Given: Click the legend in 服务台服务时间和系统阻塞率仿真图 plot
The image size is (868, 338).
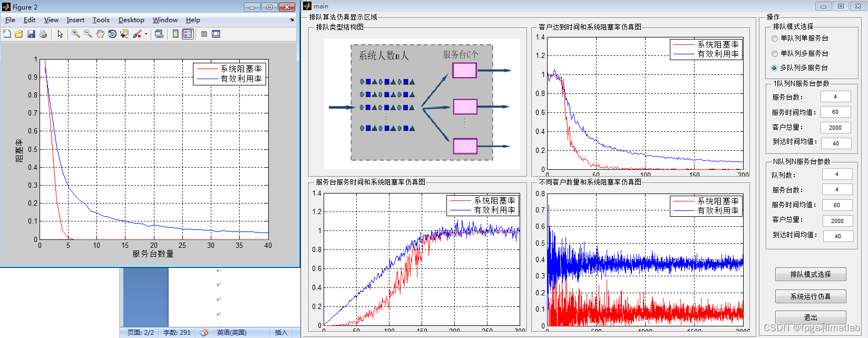Looking at the screenshot, I should click(x=483, y=206).
